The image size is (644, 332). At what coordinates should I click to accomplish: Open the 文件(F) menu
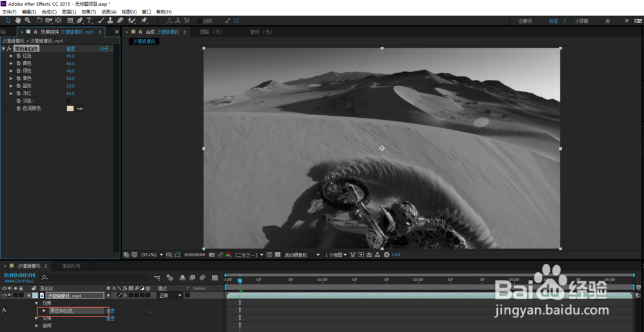coord(10,12)
